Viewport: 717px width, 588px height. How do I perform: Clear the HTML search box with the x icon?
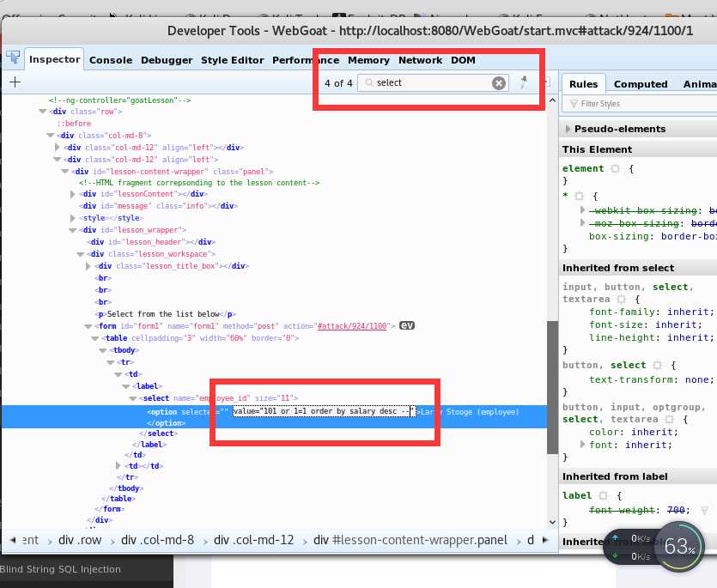(498, 82)
